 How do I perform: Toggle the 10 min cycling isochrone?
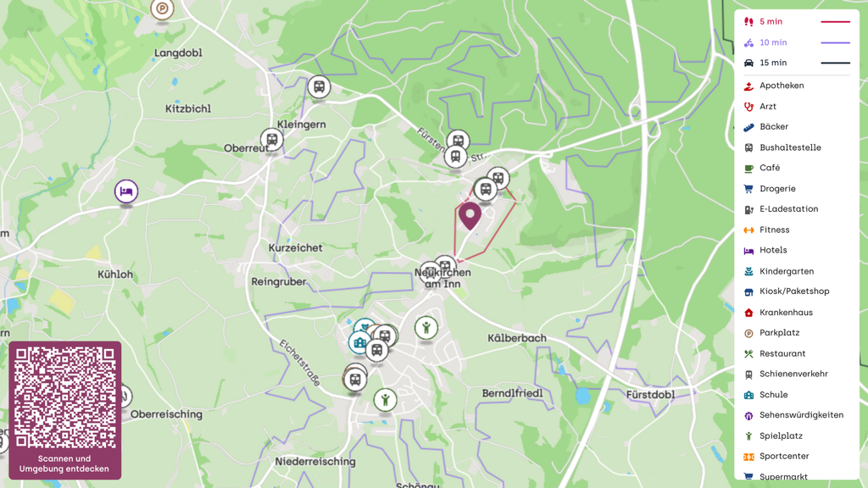coord(796,42)
